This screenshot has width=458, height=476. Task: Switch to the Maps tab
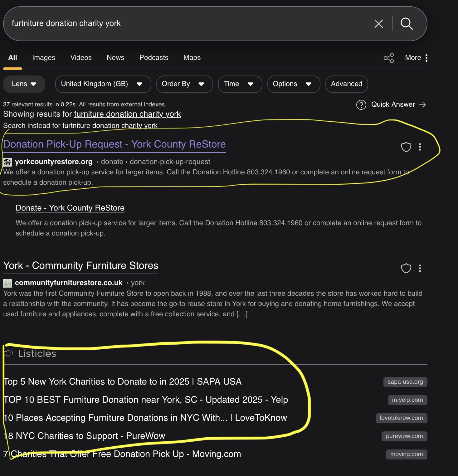click(x=192, y=58)
